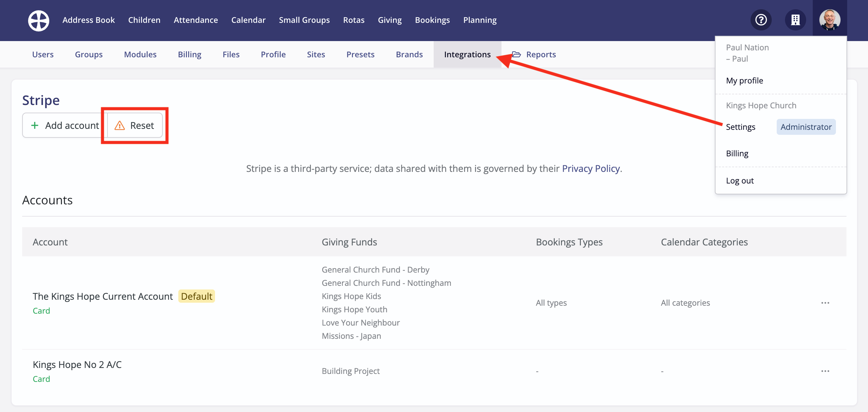The image size is (868, 412).
Task: Click General Church Fund - Derby
Action: (x=375, y=270)
